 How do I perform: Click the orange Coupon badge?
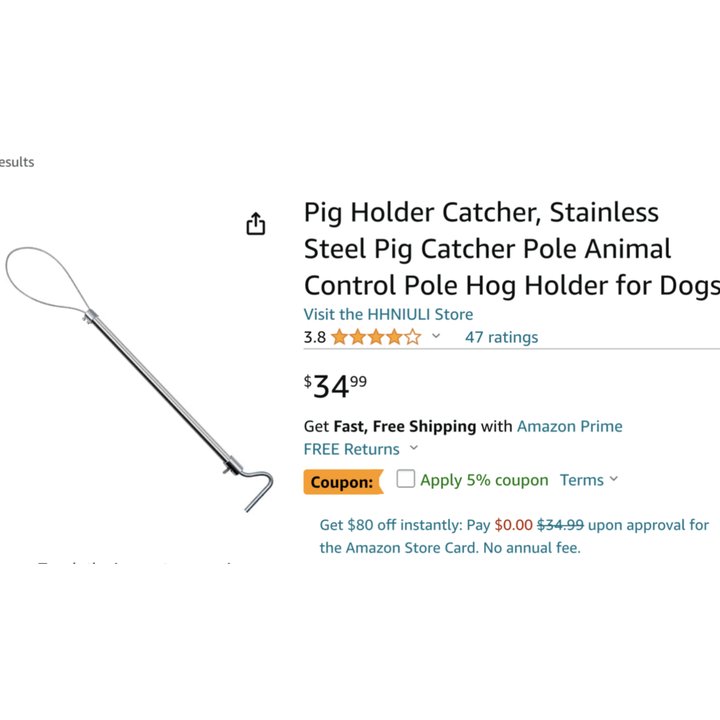pos(342,481)
